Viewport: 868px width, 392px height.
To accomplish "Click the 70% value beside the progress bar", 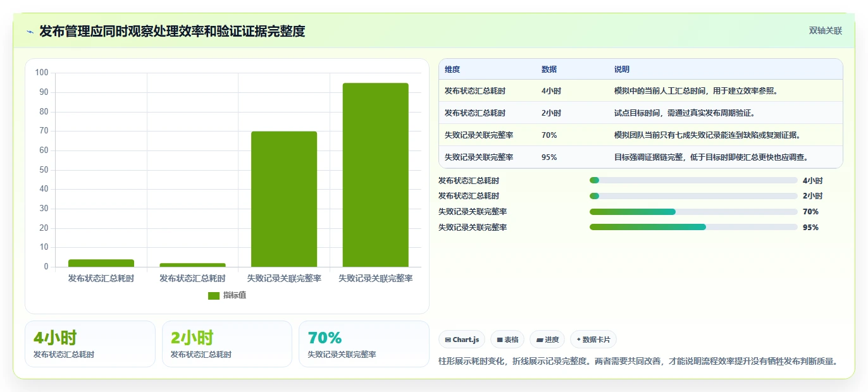I will click(810, 212).
